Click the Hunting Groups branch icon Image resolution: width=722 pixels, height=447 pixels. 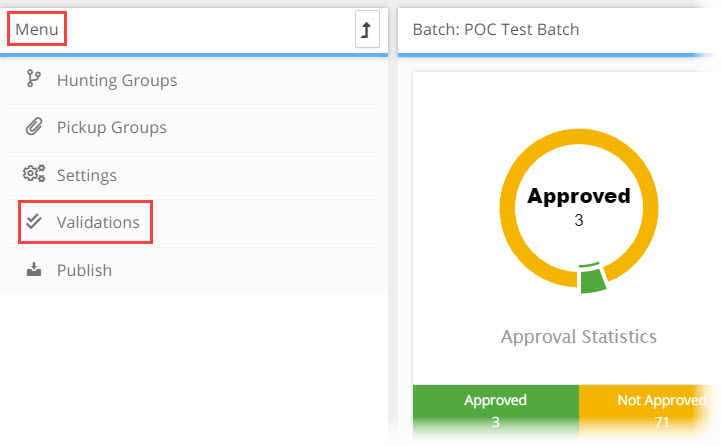tap(34, 79)
